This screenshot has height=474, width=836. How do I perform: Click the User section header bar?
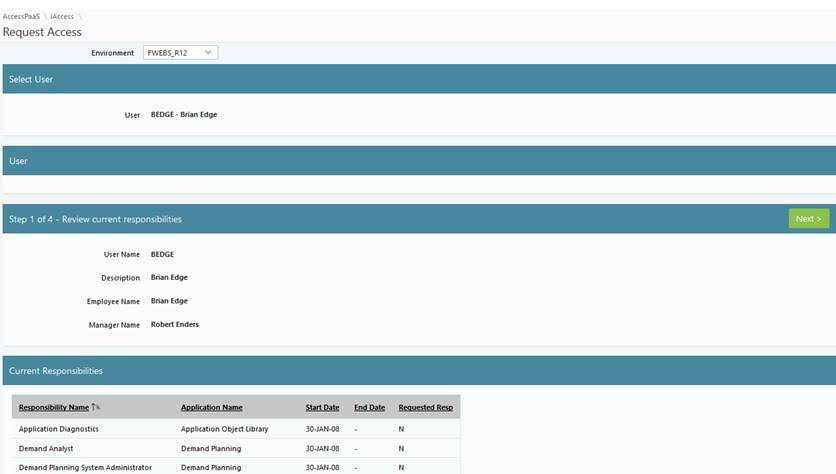pyautogui.click(x=419, y=160)
